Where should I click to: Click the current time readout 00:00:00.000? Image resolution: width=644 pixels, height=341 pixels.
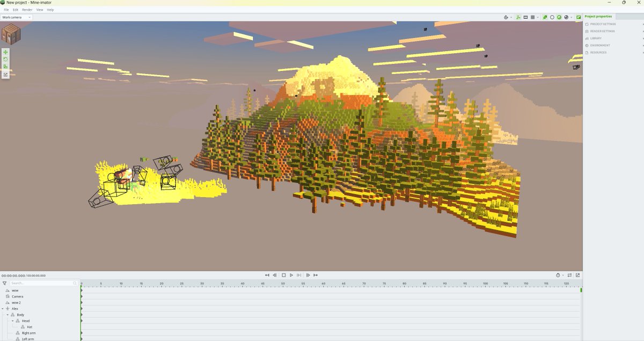click(x=13, y=275)
